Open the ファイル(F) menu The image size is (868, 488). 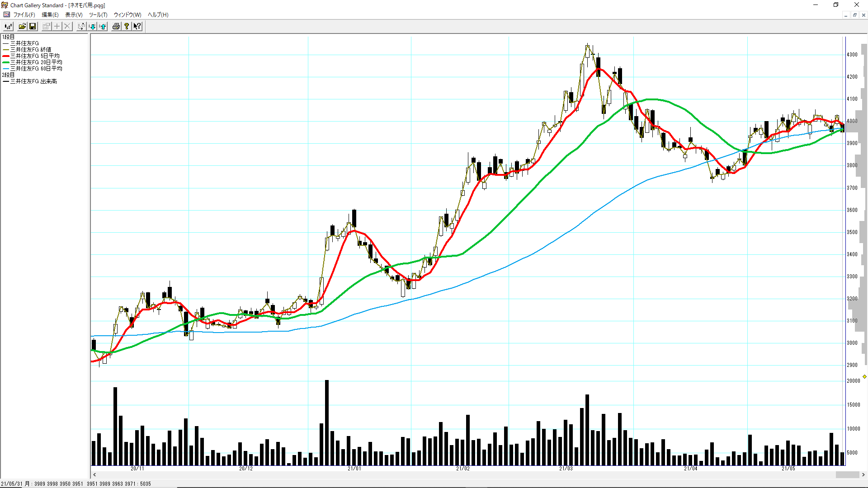(24, 14)
